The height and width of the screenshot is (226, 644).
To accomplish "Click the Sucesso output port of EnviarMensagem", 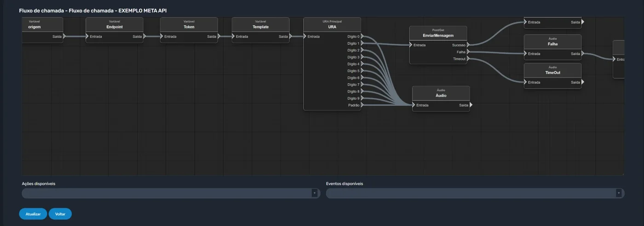I will pos(469,45).
